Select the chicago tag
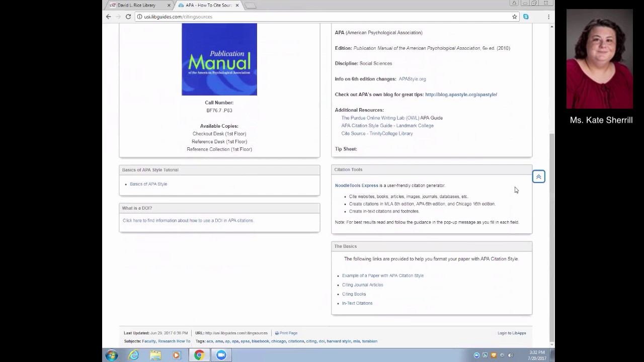The image size is (644, 362). [x=278, y=341]
